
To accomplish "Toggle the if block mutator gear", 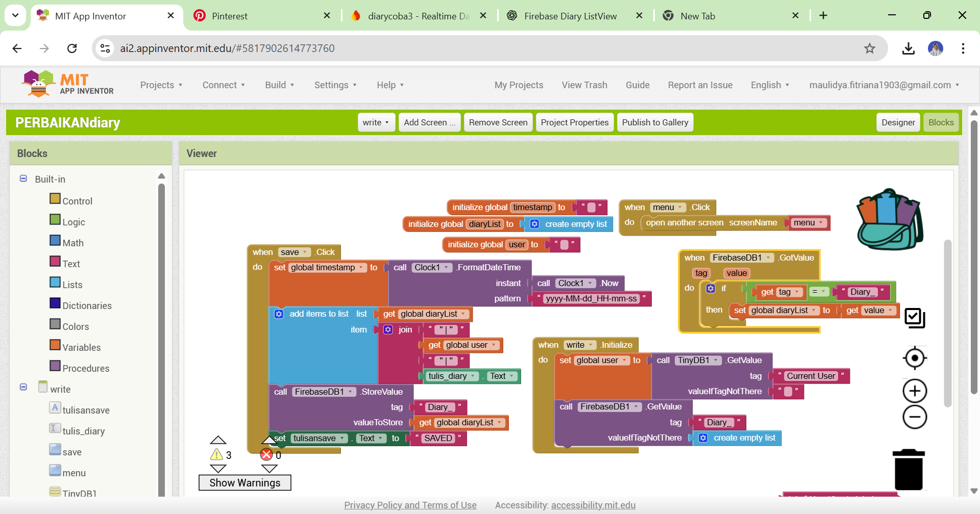I will pos(710,289).
